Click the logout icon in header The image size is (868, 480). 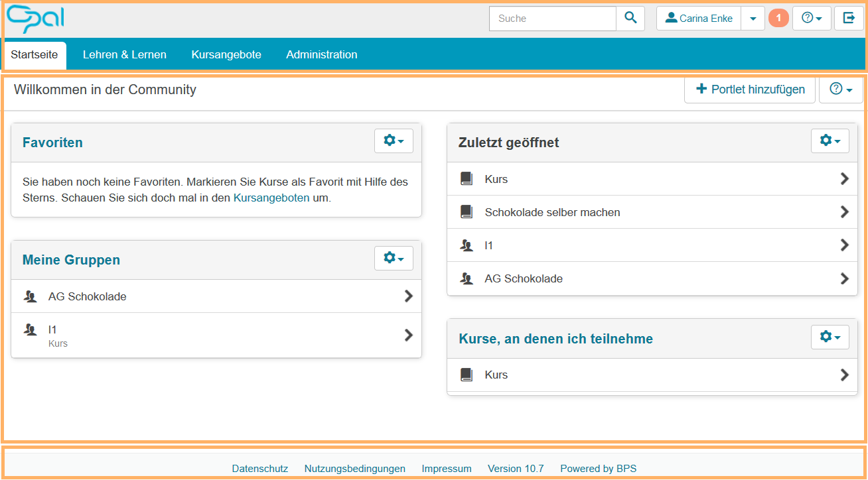[849, 19]
